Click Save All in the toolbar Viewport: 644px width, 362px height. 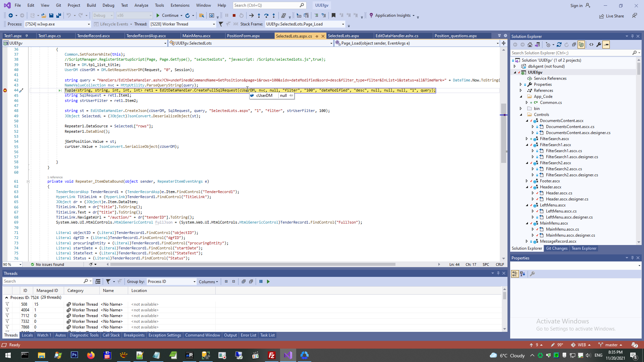click(59, 15)
